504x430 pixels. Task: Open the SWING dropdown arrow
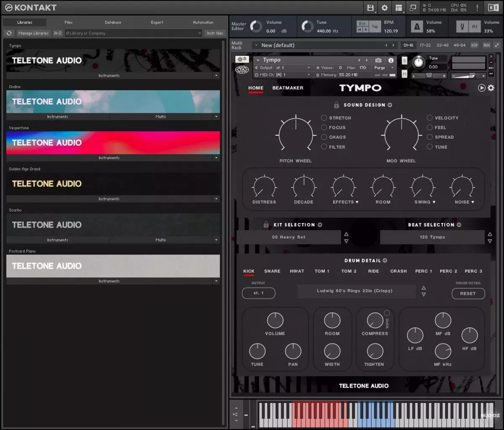click(x=433, y=202)
